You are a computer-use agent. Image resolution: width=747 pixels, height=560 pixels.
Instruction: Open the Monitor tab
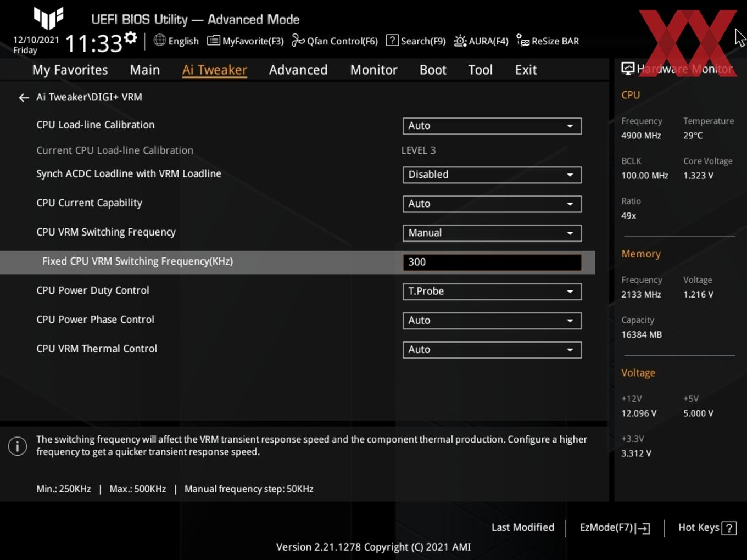(x=374, y=70)
